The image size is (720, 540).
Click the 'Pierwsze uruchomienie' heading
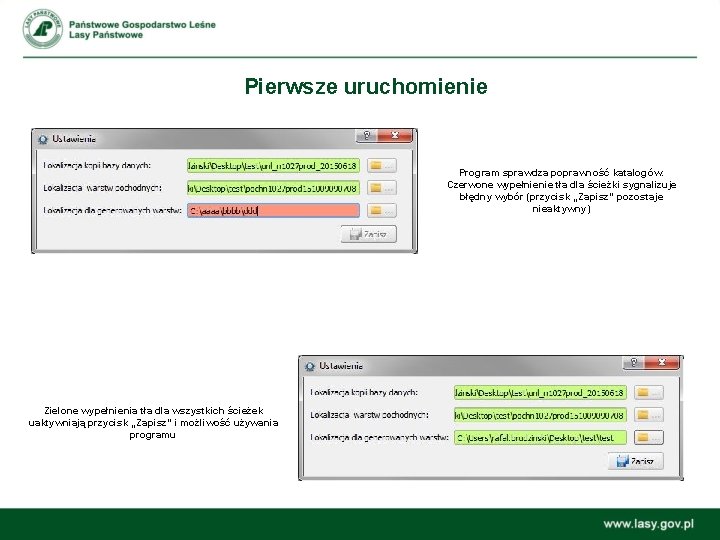[x=366, y=86]
